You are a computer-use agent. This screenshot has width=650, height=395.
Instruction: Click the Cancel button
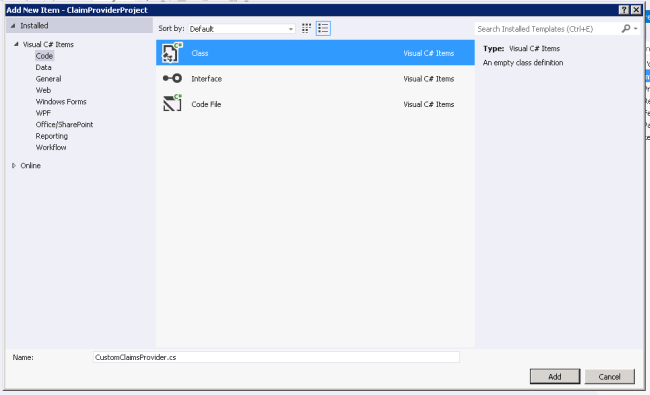click(x=609, y=376)
